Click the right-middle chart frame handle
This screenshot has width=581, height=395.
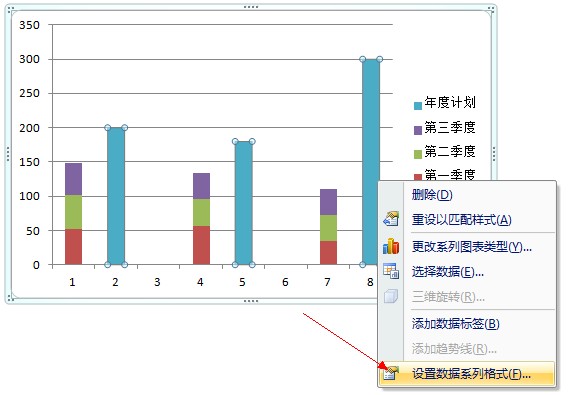[x=494, y=154]
